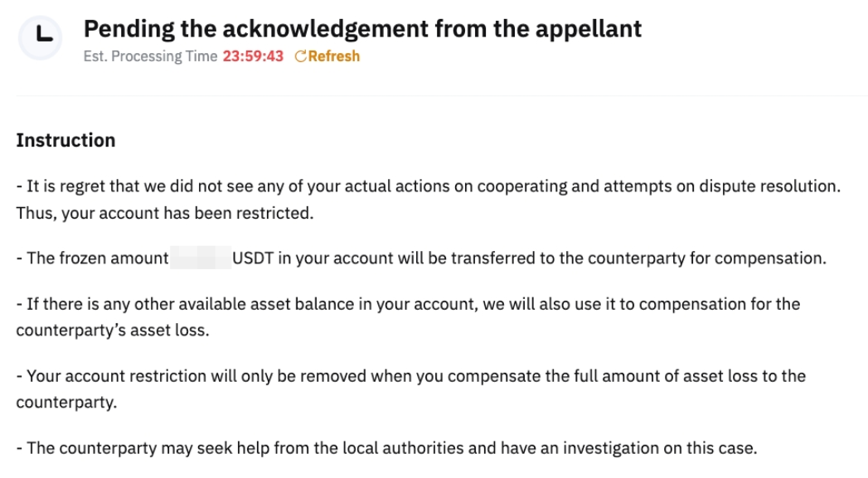This screenshot has height=478, width=868.
Task: Click the red 23:59:43 countdown timer
Action: click(x=253, y=56)
